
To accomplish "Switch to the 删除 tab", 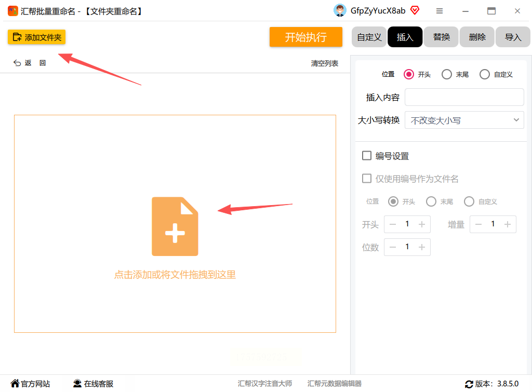I will tap(477, 37).
